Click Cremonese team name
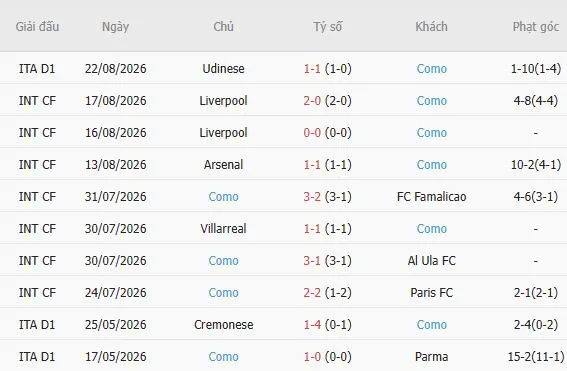567x371 pixels. point(223,325)
